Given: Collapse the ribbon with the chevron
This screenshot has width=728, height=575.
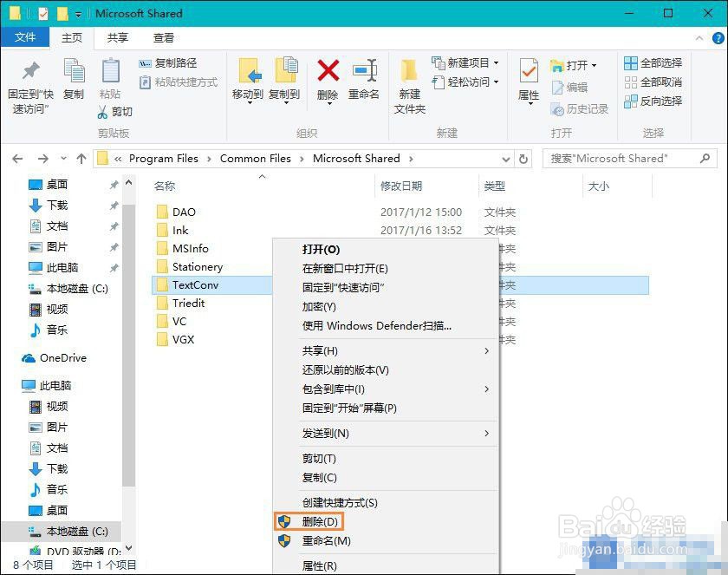Looking at the screenshot, I should [x=699, y=38].
